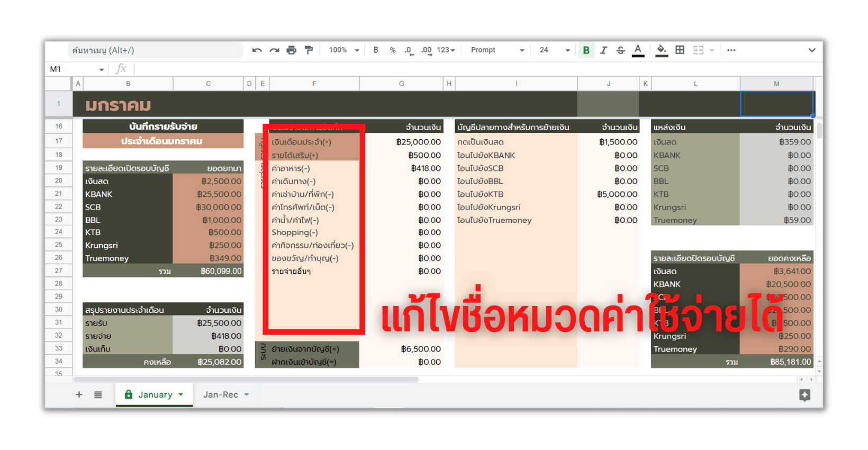
Task: Click the select-all corner box
Action: coord(59,84)
